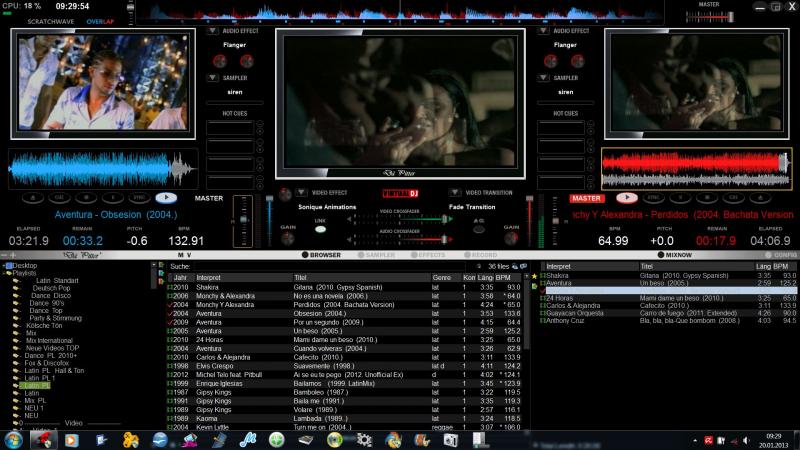Click the right GAIN knob

(x=511, y=238)
